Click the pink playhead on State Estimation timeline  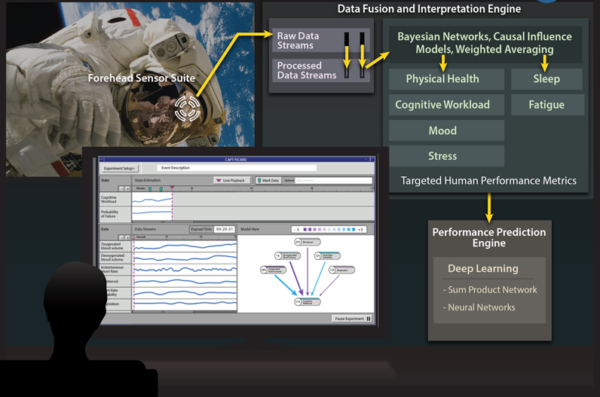pos(172,188)
